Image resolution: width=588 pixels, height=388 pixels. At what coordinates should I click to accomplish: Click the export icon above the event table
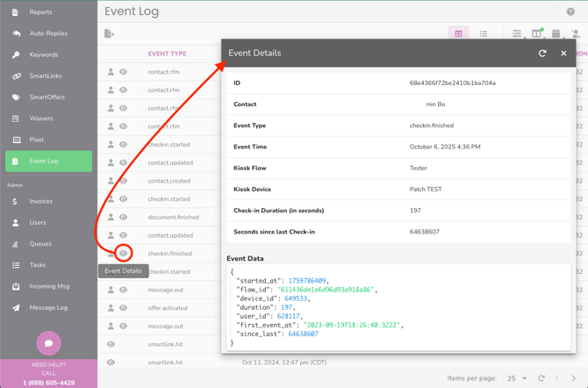coord(109,33)
